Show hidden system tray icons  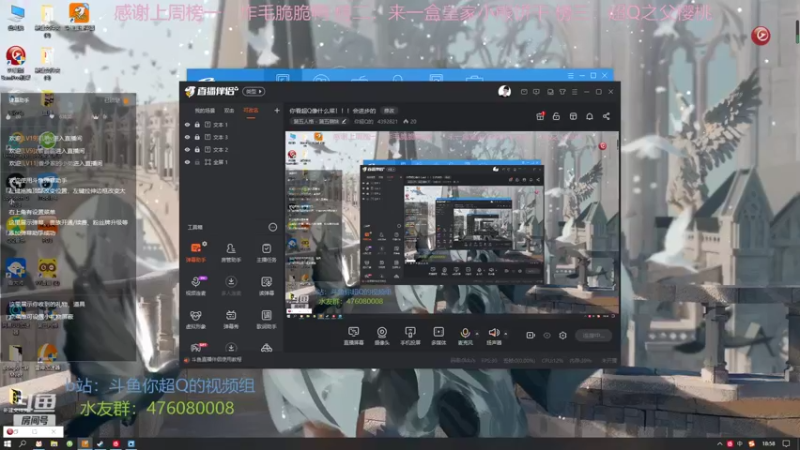coord(720,444)
